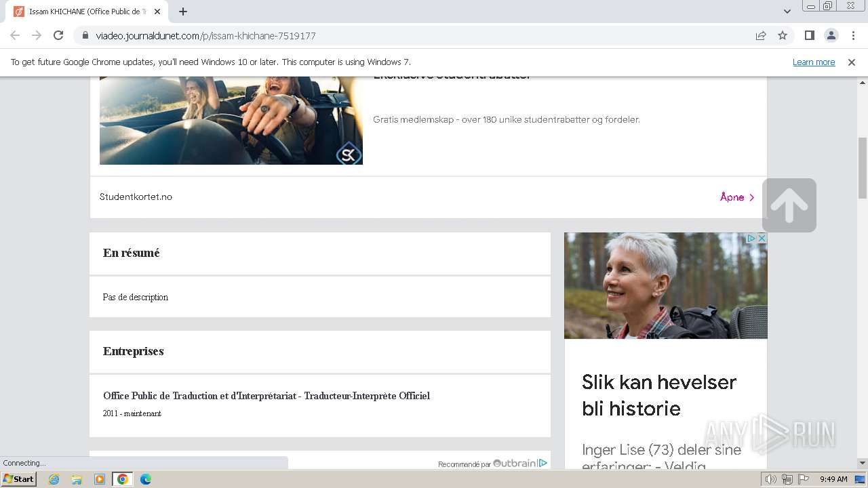Open the site information padlock icon
The width and height of the screenshot is (868, 488).
85,35
